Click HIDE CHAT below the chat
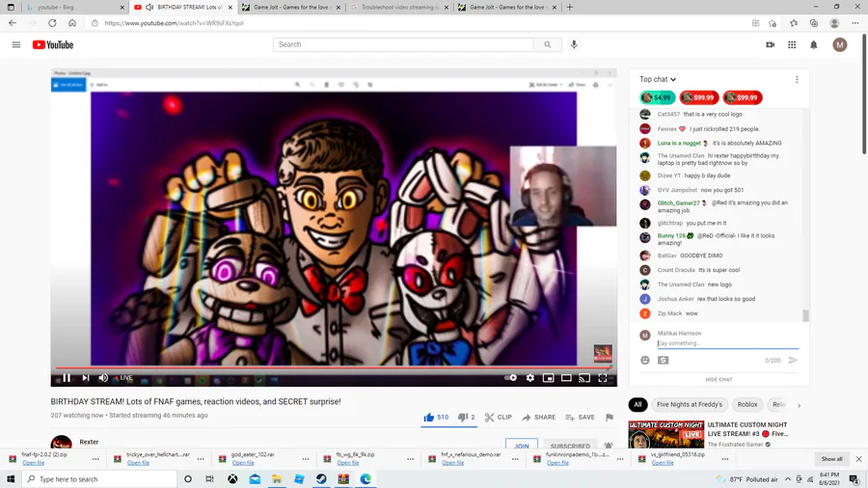 tap(719, 380)
